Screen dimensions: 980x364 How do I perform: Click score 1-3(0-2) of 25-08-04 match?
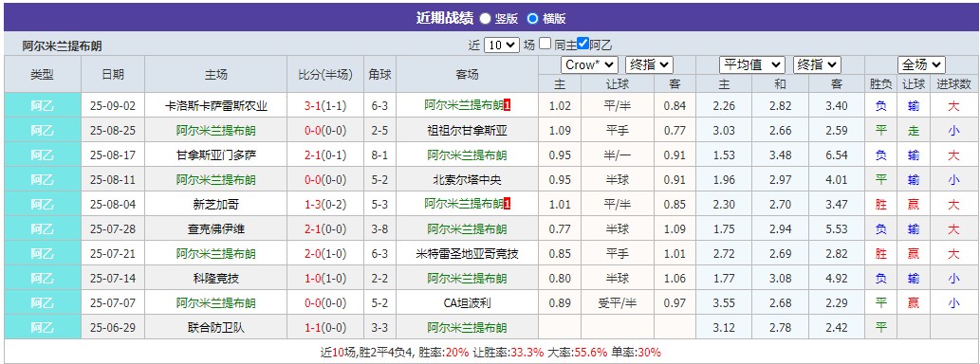pos(325,204)
